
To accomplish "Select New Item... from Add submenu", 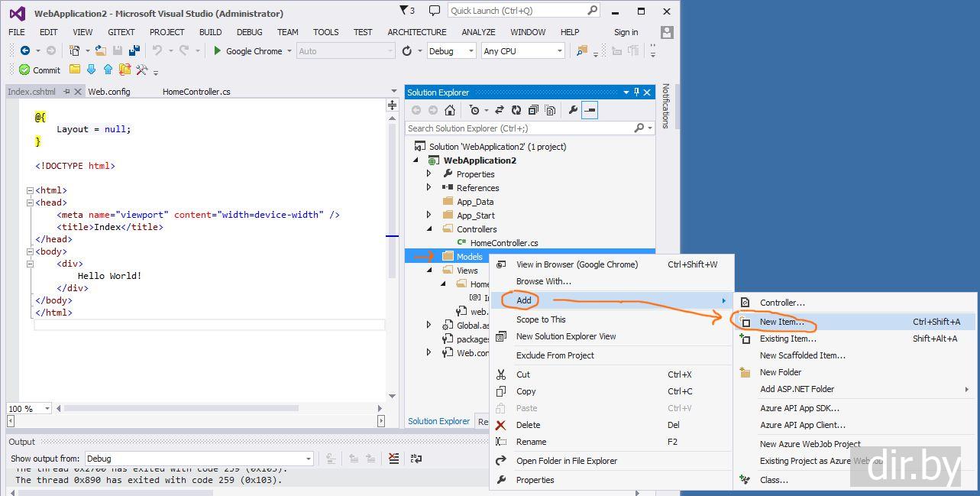I will tap(781, 322).
